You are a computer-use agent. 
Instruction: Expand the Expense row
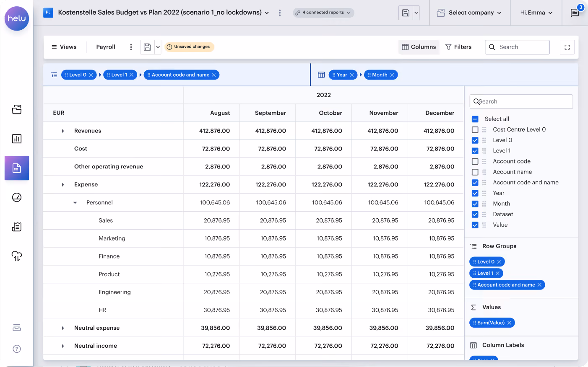(x=63, y=185)
